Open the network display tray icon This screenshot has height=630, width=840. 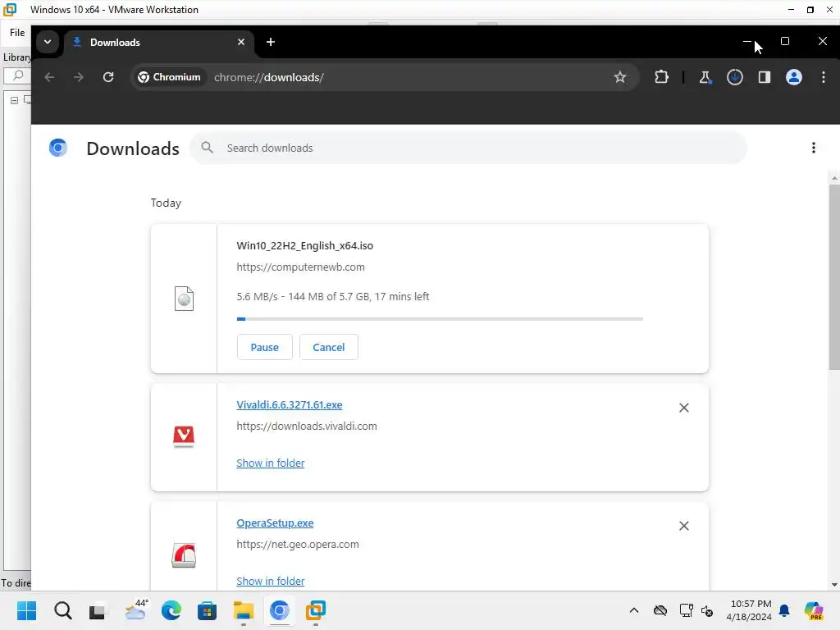pyautogui.click(x=686, y=610)
